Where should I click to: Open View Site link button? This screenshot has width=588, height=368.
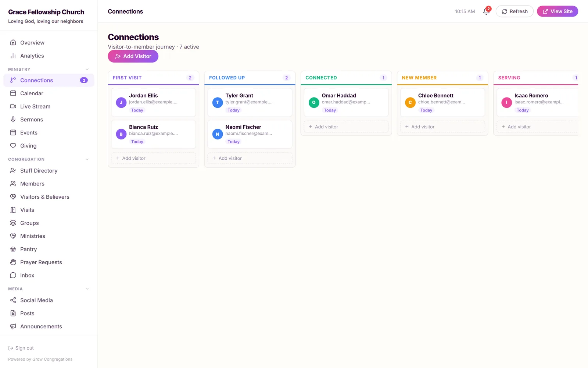[x=557, y=11]
